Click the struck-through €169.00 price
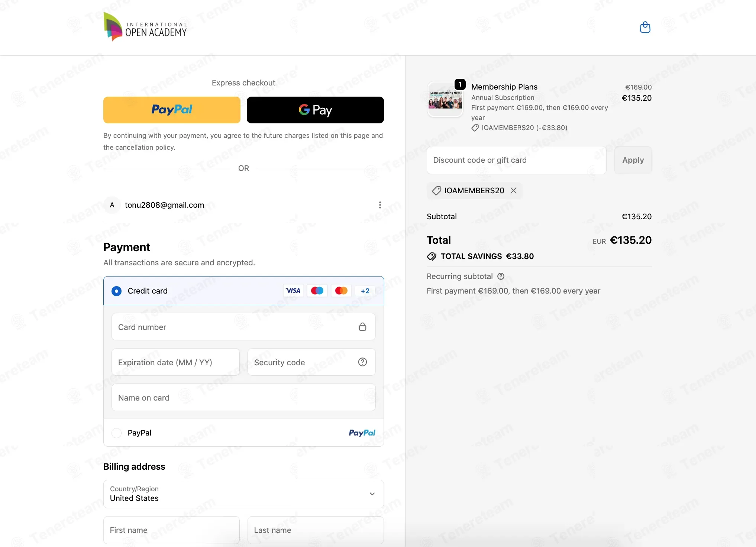 (639, 87)
